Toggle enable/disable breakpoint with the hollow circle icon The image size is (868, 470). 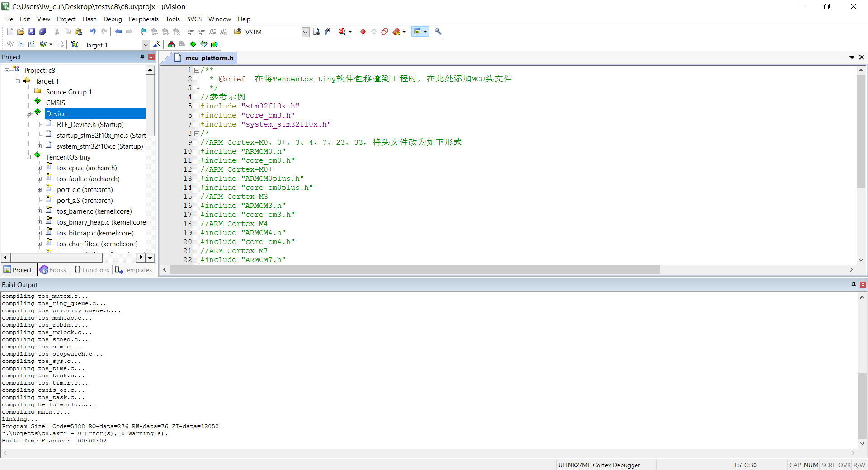click(x=374, y=32)
